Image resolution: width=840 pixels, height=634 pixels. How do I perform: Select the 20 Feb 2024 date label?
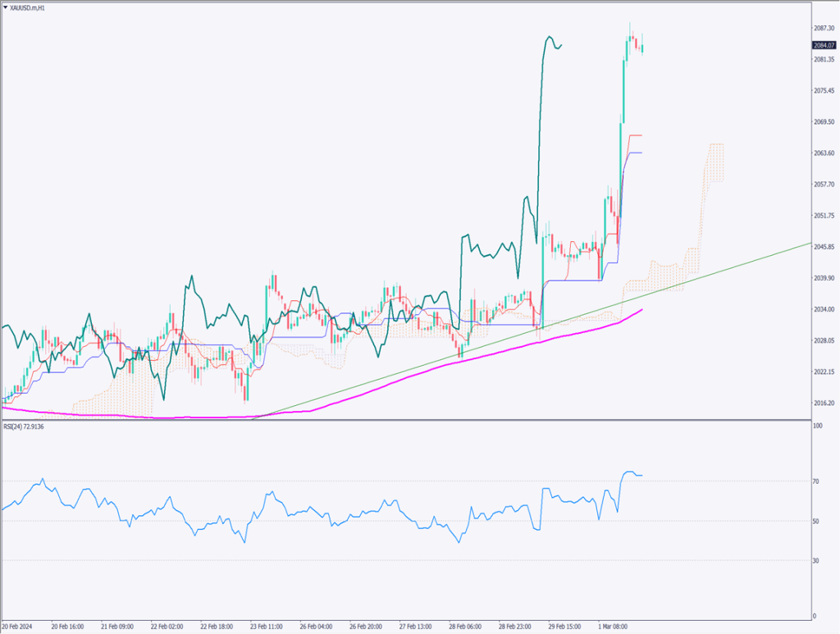point(20,625)
